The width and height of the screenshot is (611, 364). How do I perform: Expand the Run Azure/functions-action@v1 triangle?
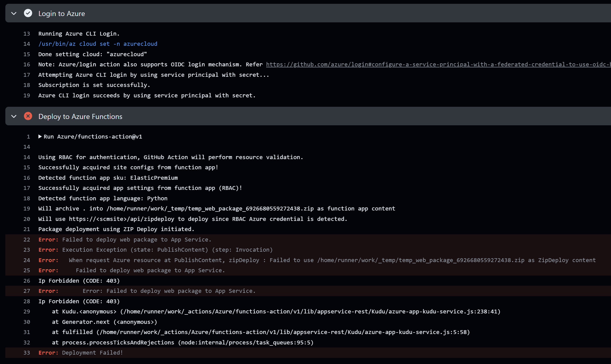click(40, 136)
